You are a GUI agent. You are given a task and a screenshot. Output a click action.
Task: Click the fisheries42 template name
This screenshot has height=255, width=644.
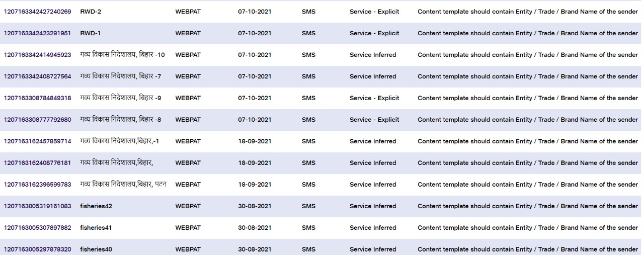96,206
